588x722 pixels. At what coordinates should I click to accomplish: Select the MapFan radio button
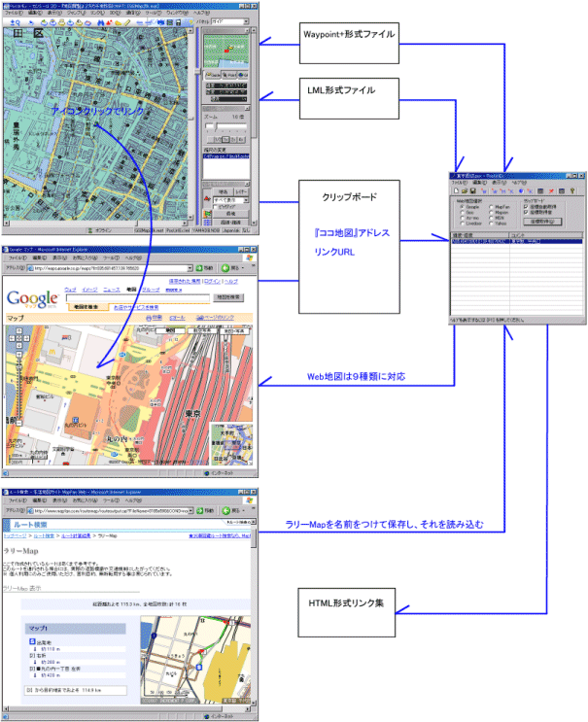[491, 207]
